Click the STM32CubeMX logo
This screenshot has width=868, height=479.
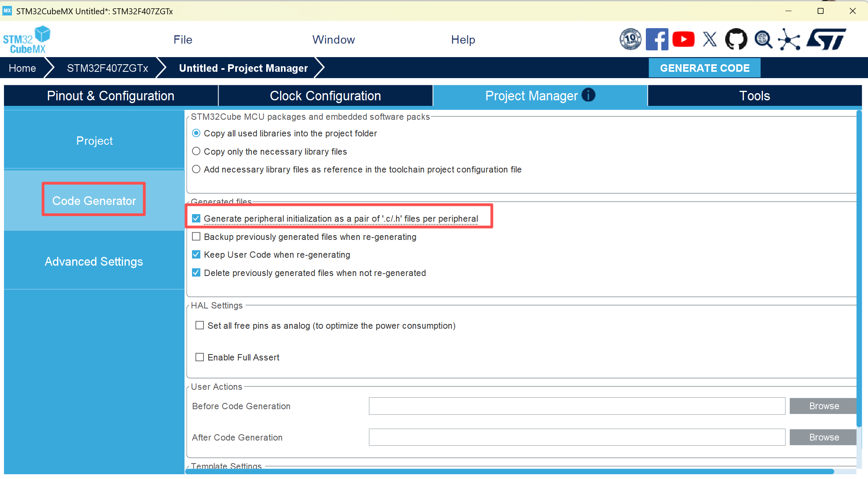click(27, 40)
